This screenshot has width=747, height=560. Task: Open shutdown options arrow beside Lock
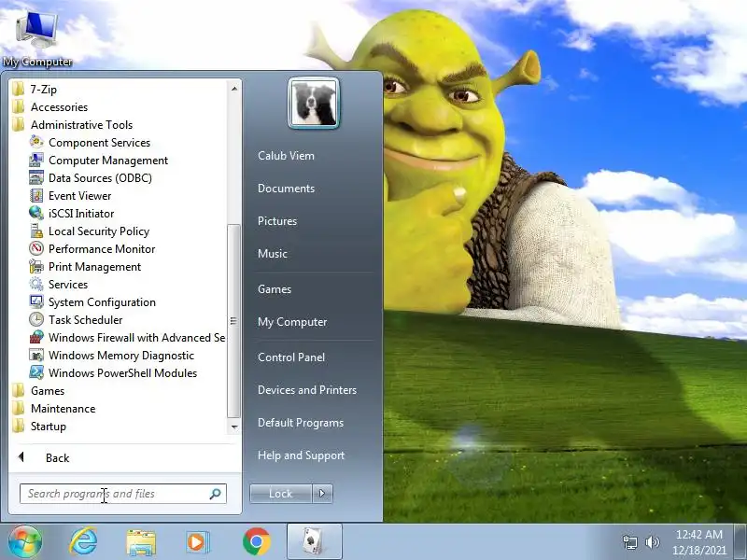[322, 494]
